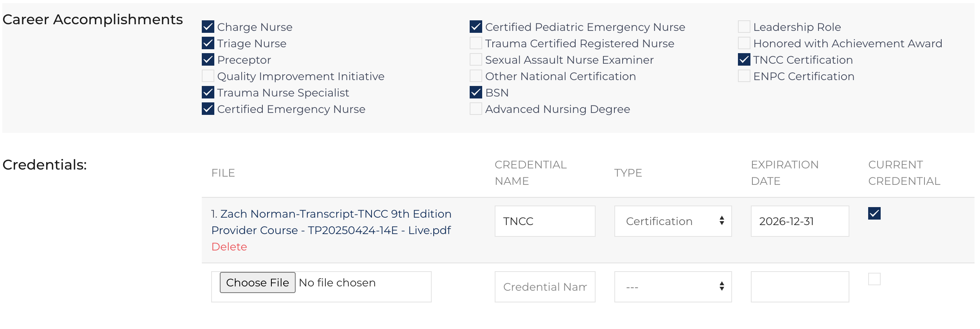
Task: Open the empty row type dropdown
Action: pyautogui.click(x=673, y=287)
